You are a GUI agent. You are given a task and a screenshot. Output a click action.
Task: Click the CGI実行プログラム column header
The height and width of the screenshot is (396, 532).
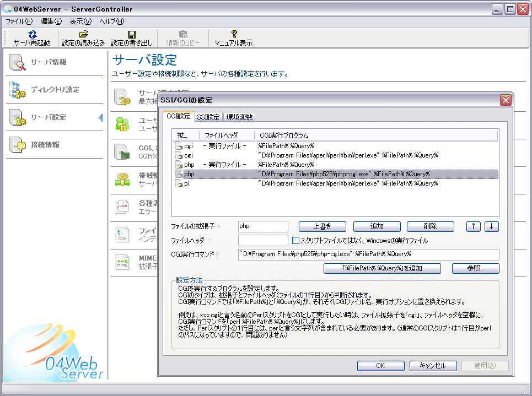click(376, 135)
